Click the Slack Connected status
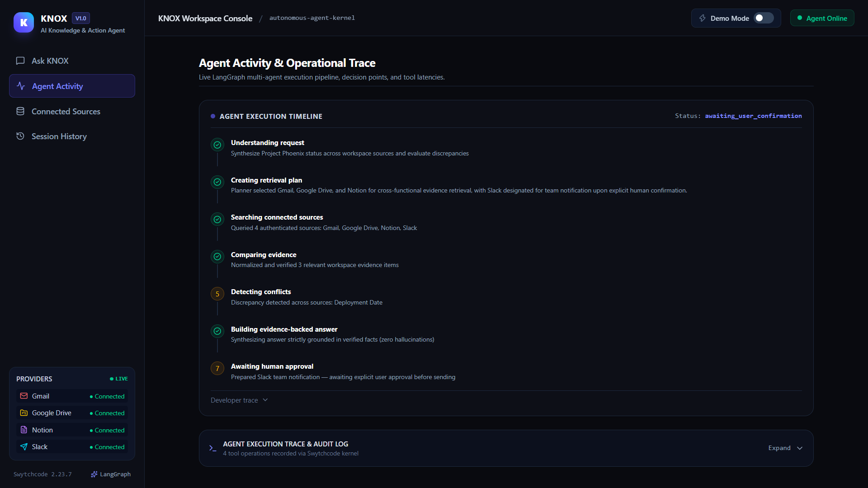Screen dimensions: 868x488 point(107,447)
